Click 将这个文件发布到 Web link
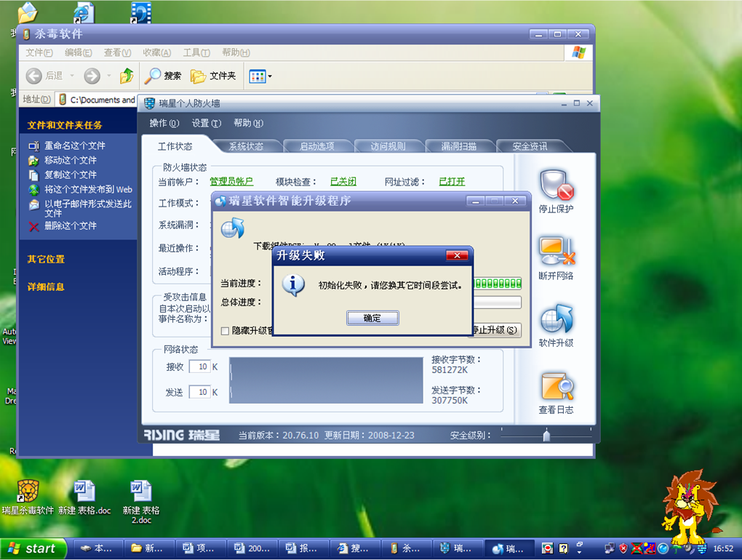The height and width of the screenshot is (560, 742). point(88,190)
